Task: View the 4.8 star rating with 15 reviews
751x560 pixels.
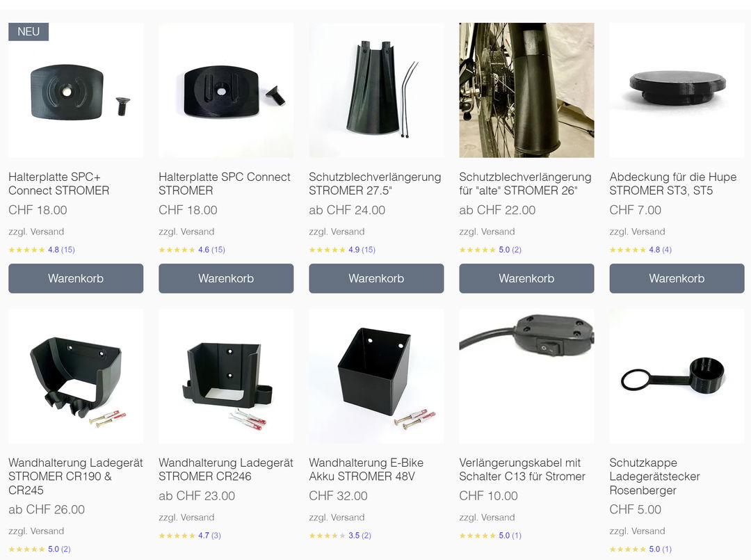Action: 42,250
